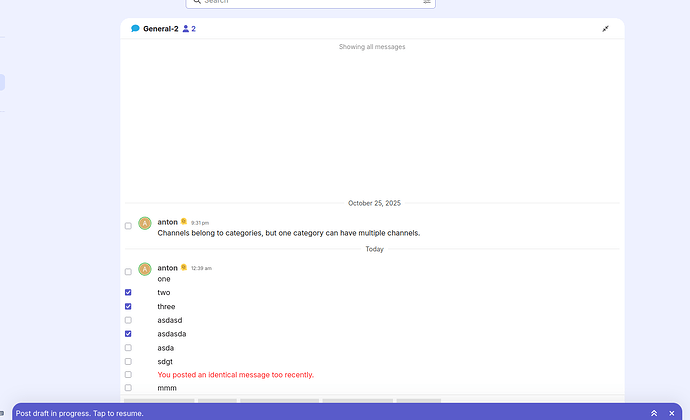
Task: Expand the post draft with double chevron
Action: coord(654,413)
